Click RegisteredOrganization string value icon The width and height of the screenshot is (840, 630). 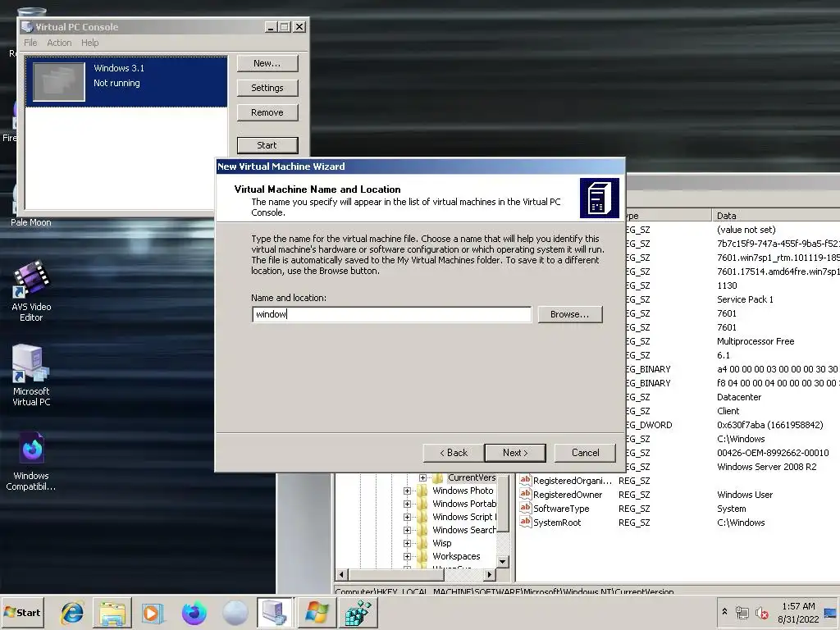pyautogui.click(x=526, y=480)
